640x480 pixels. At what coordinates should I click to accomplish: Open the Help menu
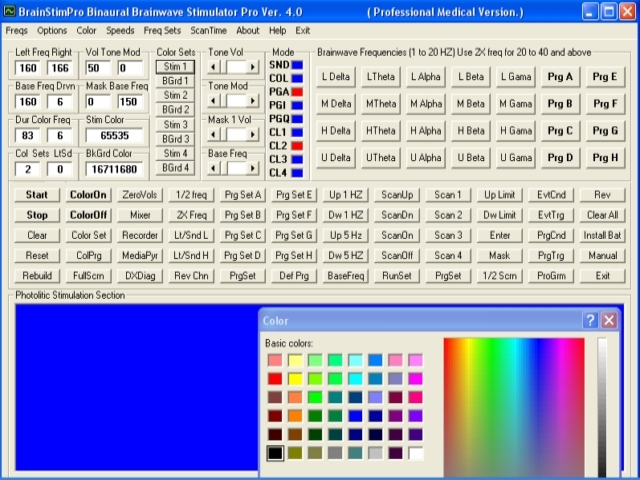pos(278,31)
